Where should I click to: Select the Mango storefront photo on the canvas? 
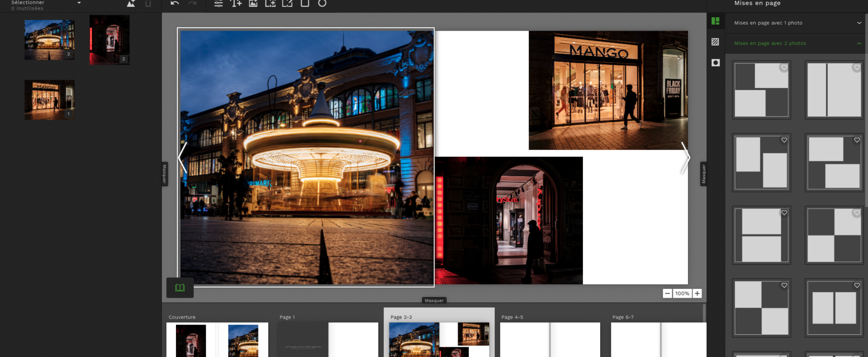click(x=608, y=90)
